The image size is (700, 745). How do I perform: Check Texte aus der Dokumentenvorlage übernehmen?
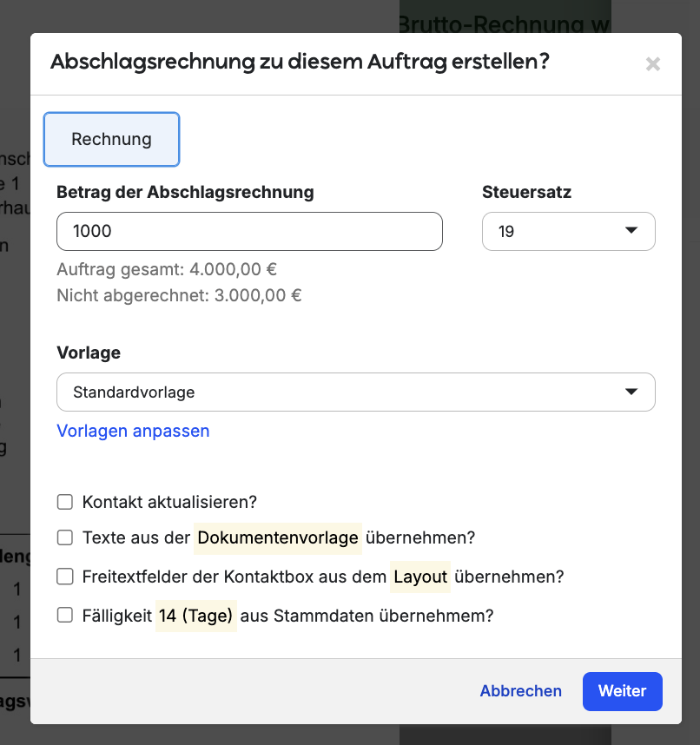pyautogui.click(x=65, y=537)
